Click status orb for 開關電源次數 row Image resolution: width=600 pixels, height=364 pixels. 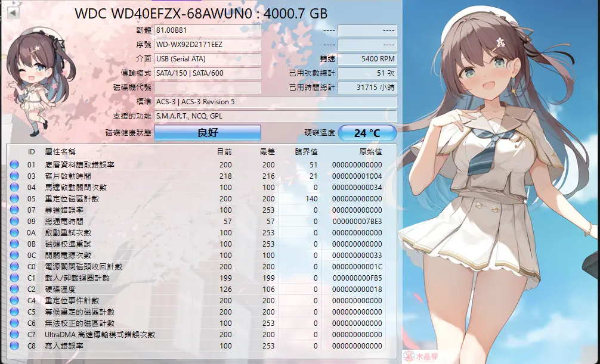[14, 255]
